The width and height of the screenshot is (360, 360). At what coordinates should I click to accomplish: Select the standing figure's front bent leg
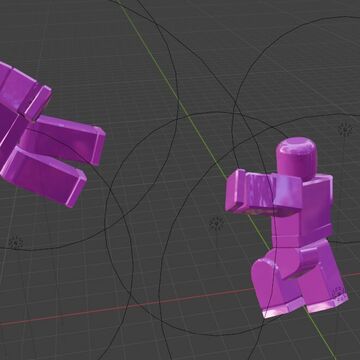pos(272,283)
